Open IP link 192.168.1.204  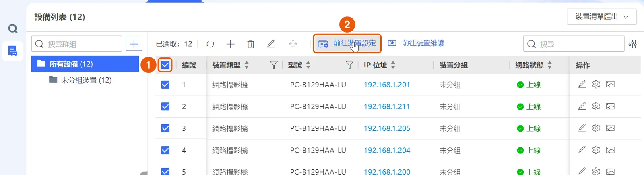[387, 150]
